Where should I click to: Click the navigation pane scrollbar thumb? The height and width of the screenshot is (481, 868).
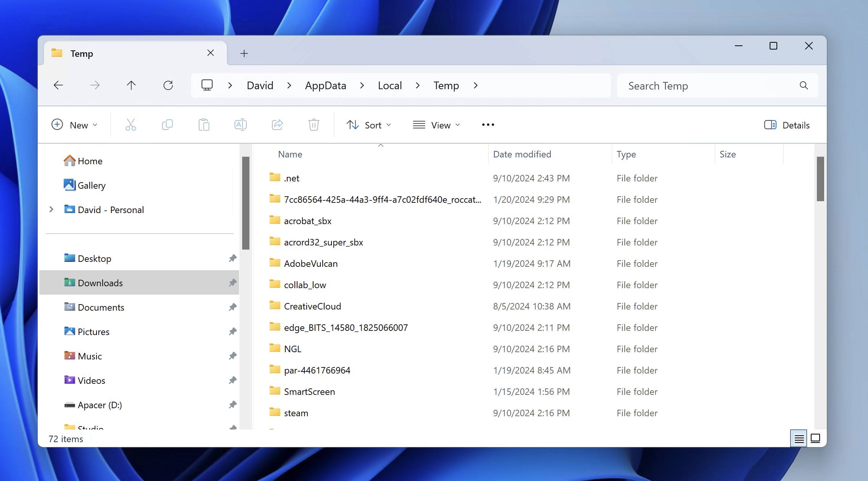[246, 203]
